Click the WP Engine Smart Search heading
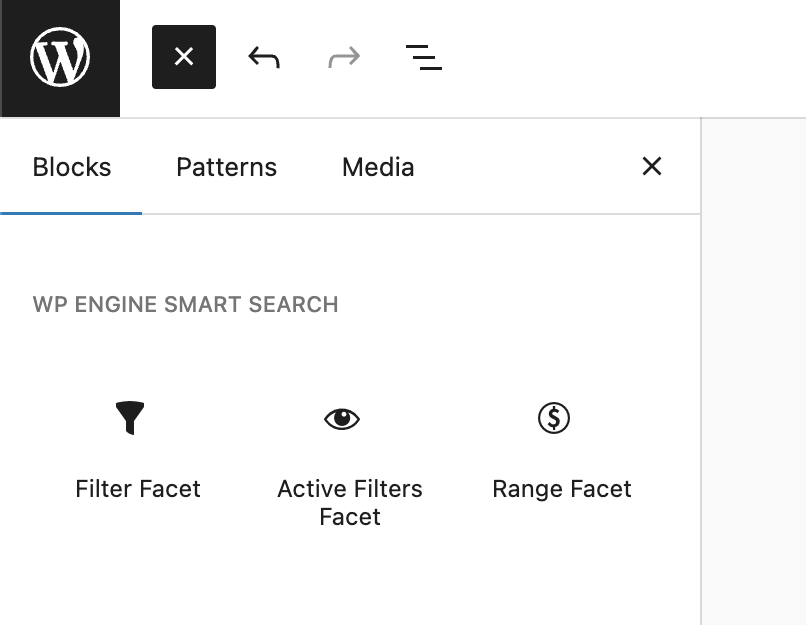 point(186,305)
